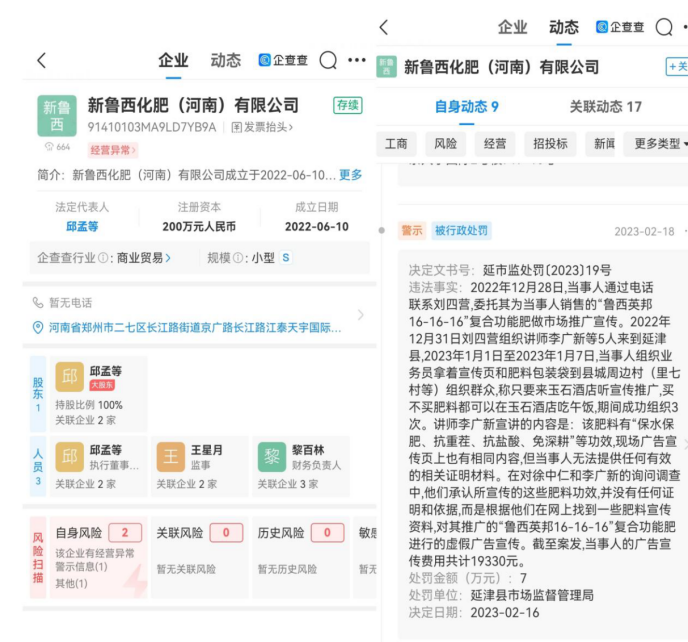Switch to 企业 tab in left panel
Screen dimensions: 688x642
[x=173, y=60]
